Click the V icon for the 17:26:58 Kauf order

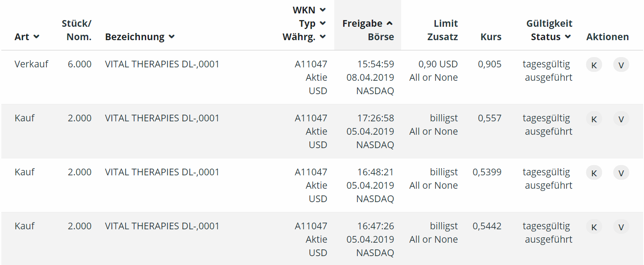click(x=621, y=119)
